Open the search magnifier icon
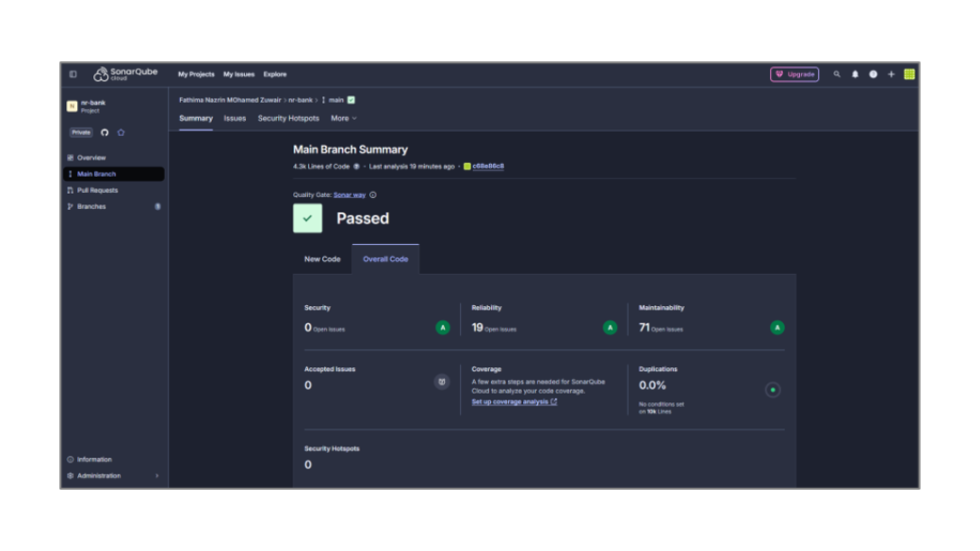The image size is (980, 551). coord(837,74)
